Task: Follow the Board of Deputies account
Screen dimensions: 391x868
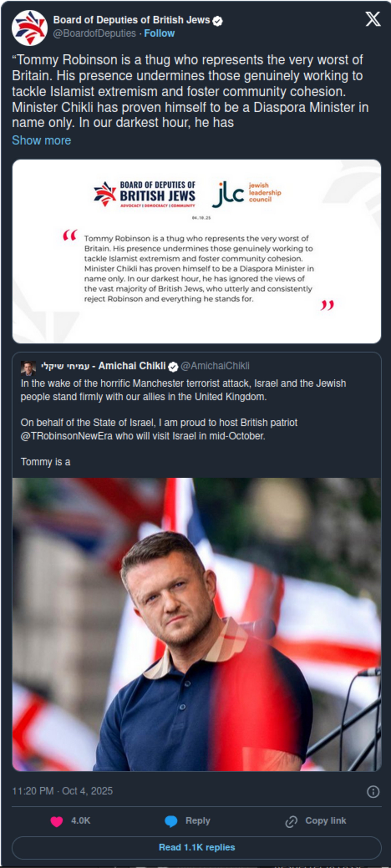Action: tap(159, 33)
